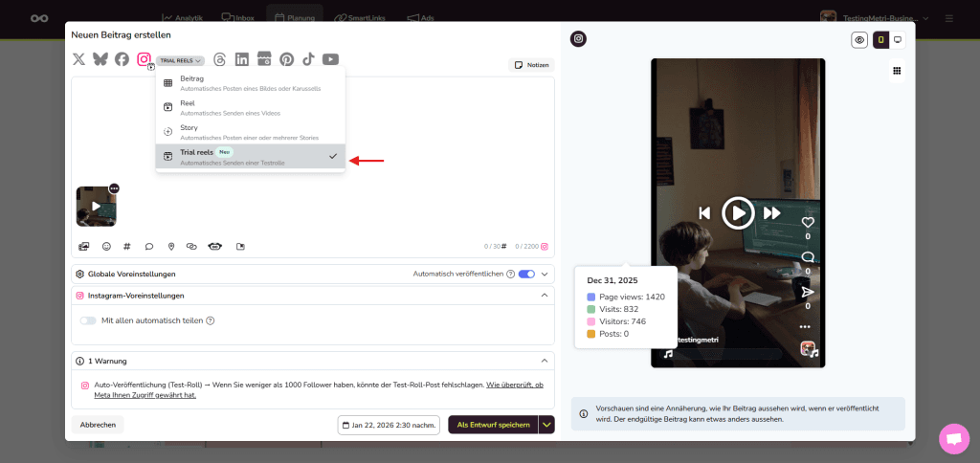
Task: Click Visits green legend swatch
Action: 590,309
